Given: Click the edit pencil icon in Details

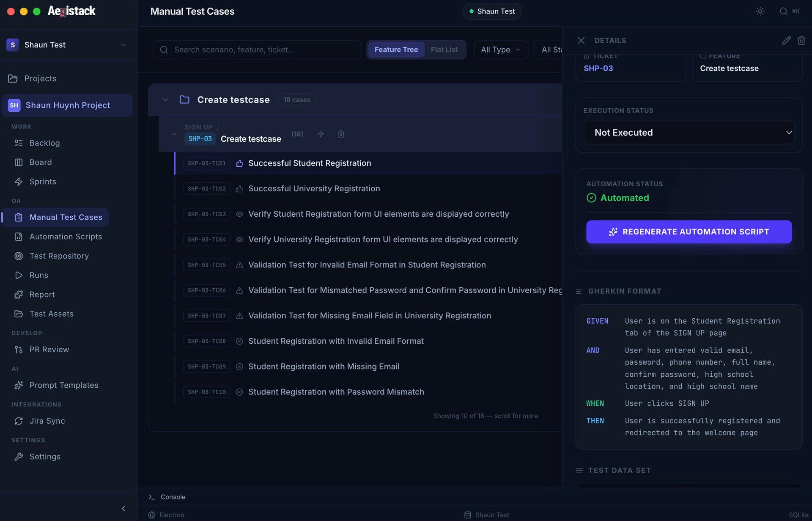Looking at the screenshot, I should [x=786, y=41].
